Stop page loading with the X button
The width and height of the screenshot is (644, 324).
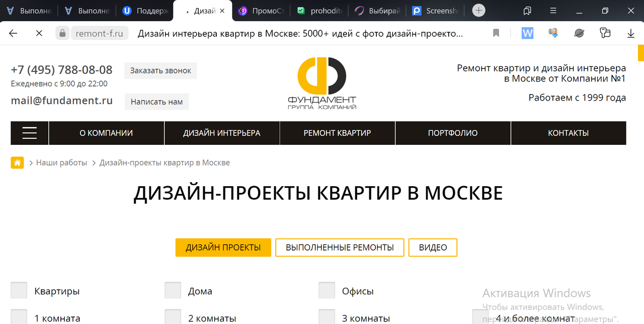(39, 33)
